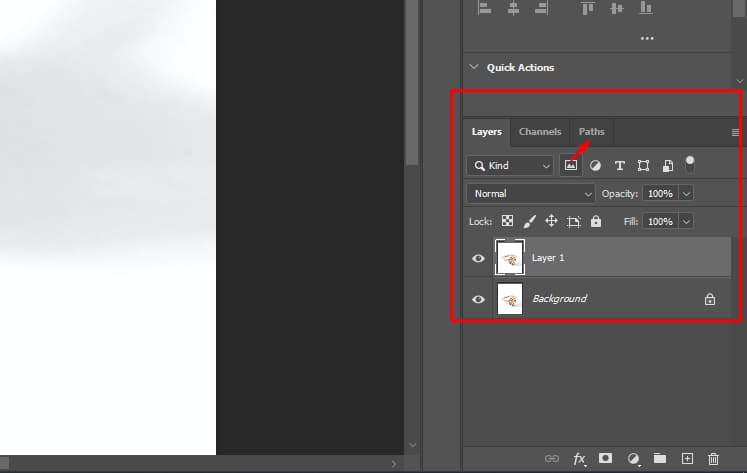
Task: Filter for adjustment layers
Action: click(x=595, y=166)
